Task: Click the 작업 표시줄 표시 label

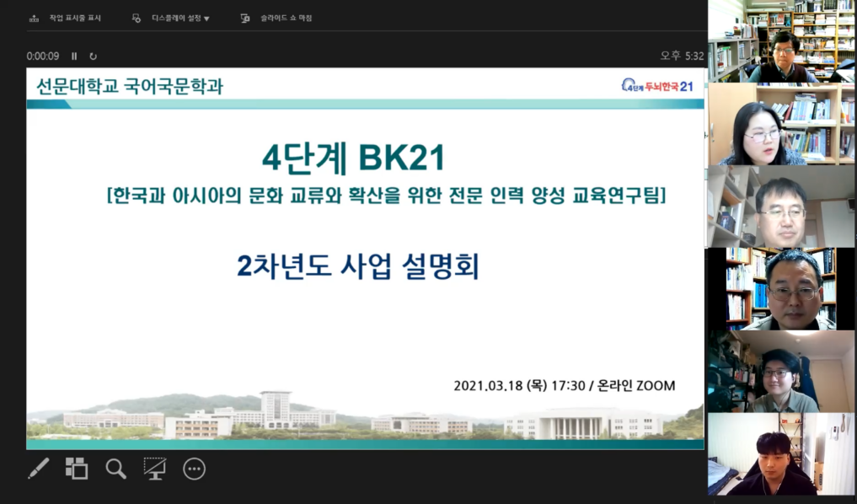Action: coord(75,18)
